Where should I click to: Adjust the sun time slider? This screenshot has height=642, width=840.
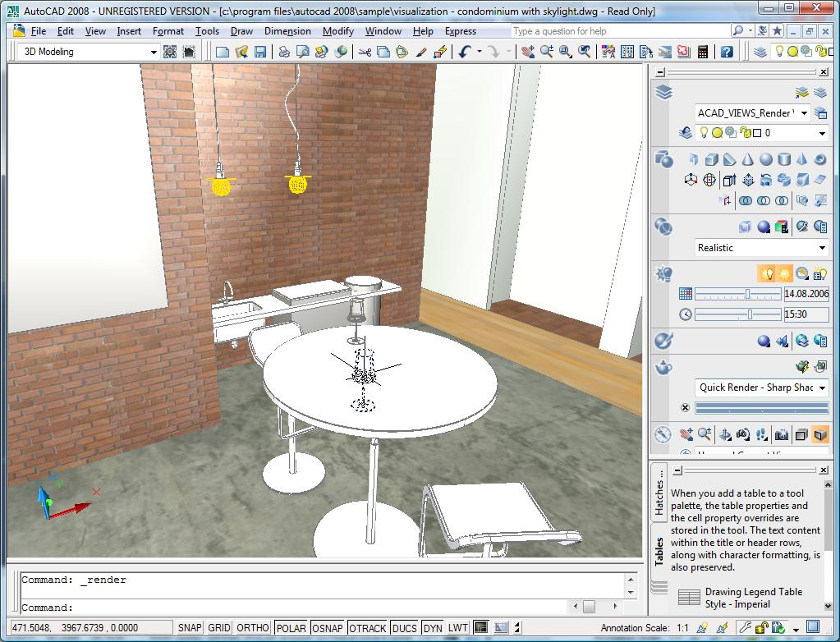pyautogui.click(x=738, y=314)
